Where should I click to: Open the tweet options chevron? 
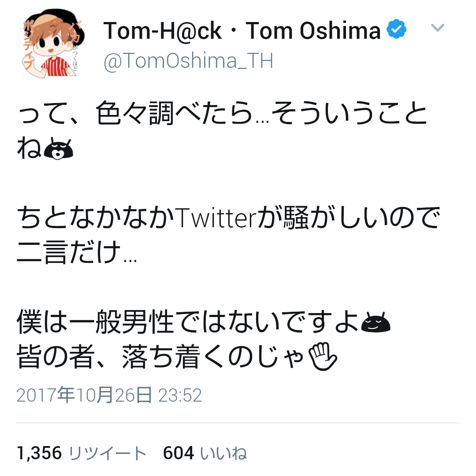click(x=437, y=28)
